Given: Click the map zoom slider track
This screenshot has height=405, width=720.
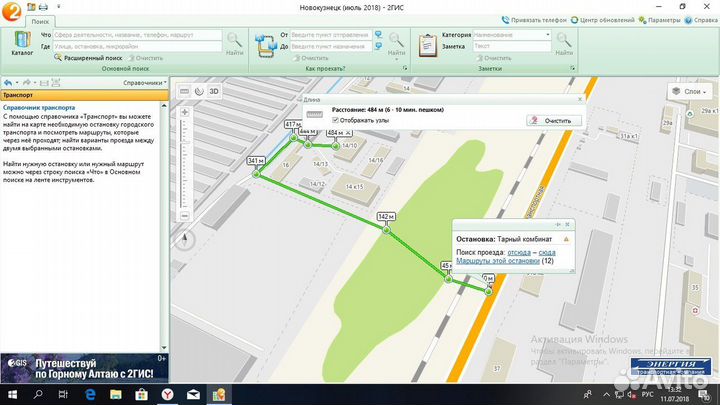Looking at the screenshot, I should (185, 164).
